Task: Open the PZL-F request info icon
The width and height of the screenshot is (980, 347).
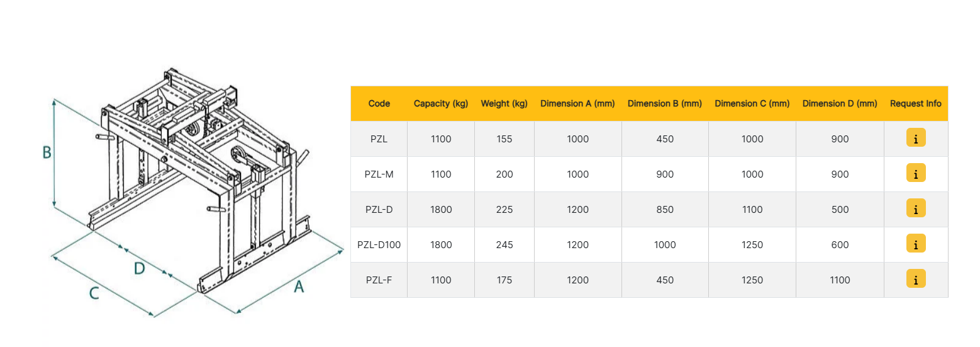Action: pos(915,280)
